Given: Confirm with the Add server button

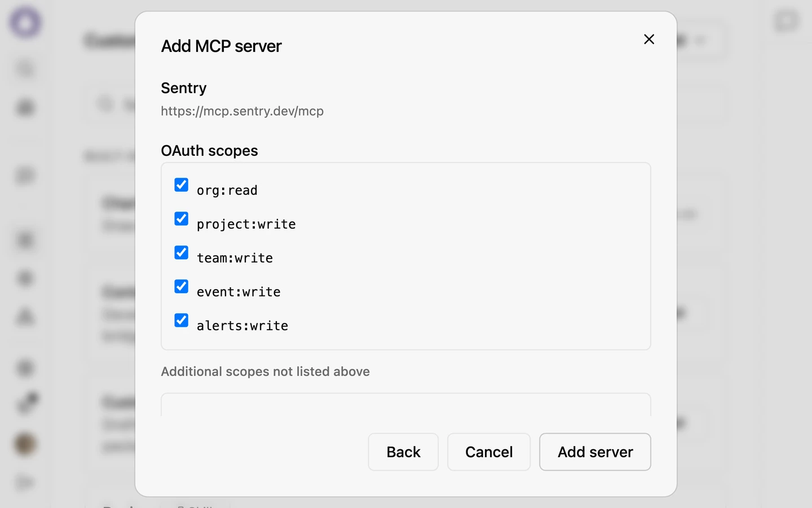Looking at the screenshot, I should tap(595, 452).
